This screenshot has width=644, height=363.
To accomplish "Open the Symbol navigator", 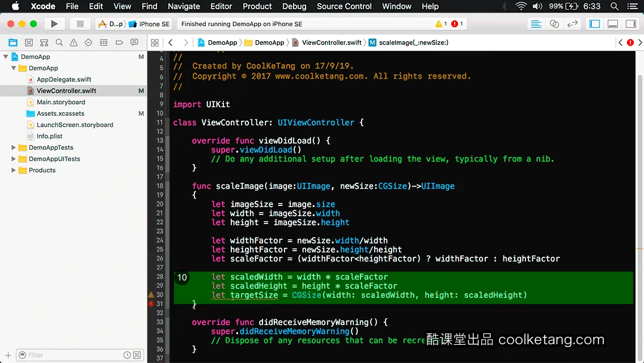I will 44,43.
